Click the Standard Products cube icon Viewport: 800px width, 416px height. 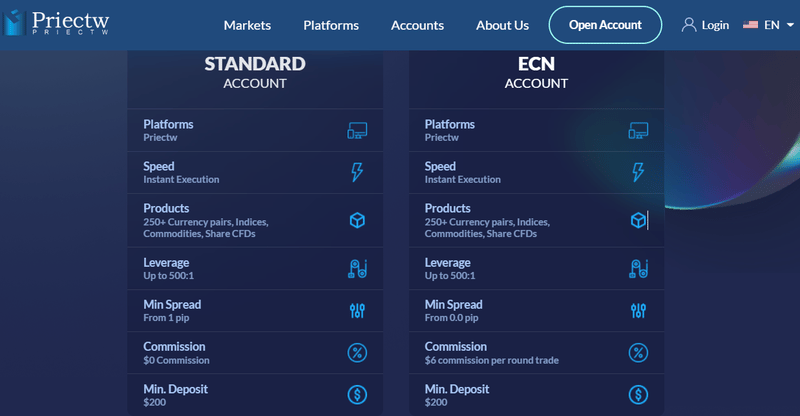tap(357, 221)
